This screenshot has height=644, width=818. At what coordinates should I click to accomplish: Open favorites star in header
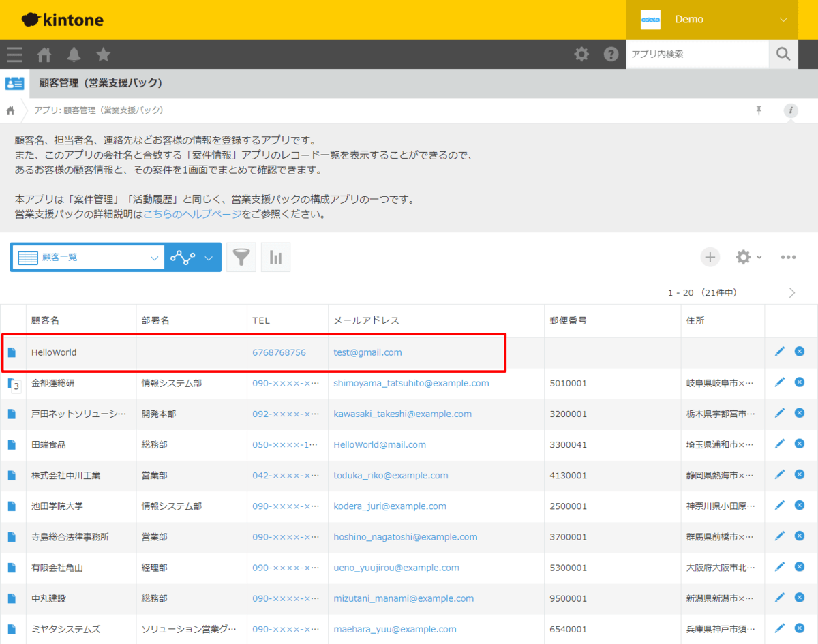[103, 55]
